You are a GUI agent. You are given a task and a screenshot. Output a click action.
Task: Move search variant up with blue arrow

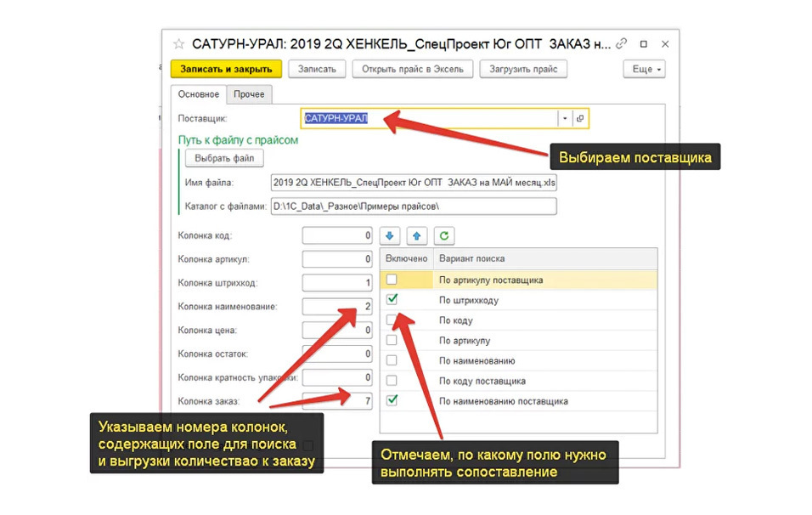[x=417, y=235]
